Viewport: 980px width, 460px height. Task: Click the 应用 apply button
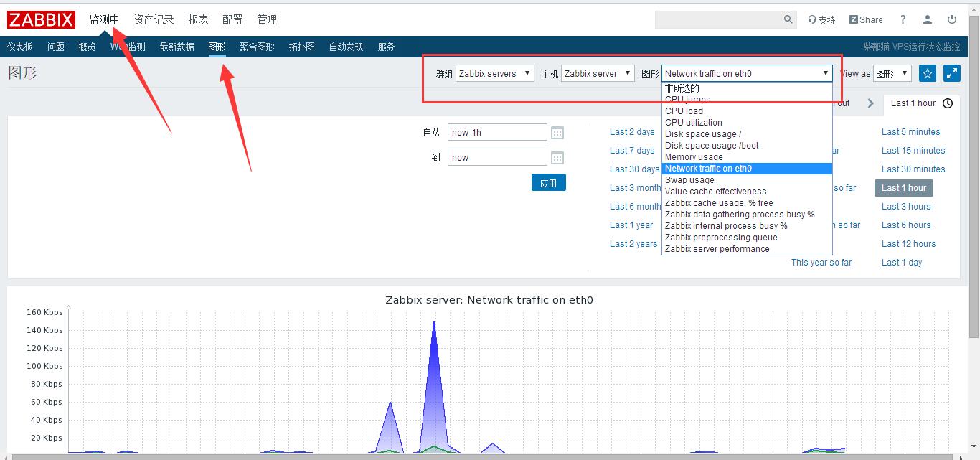[x=549, y=183]
